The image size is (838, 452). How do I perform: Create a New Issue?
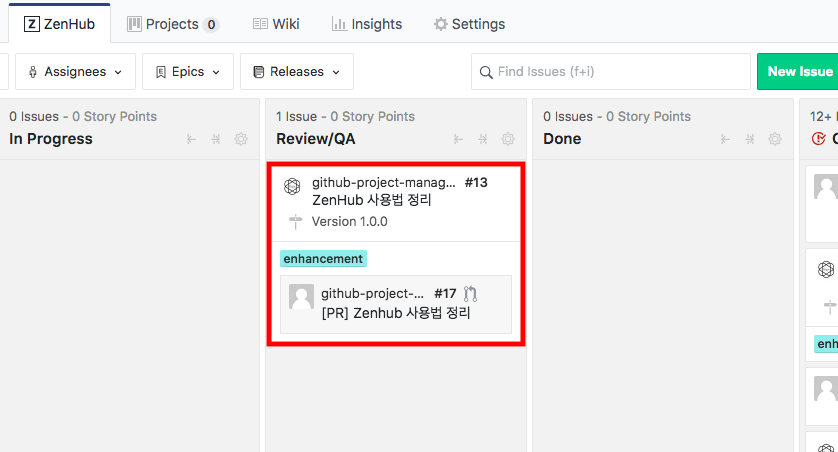pos(800,72)
